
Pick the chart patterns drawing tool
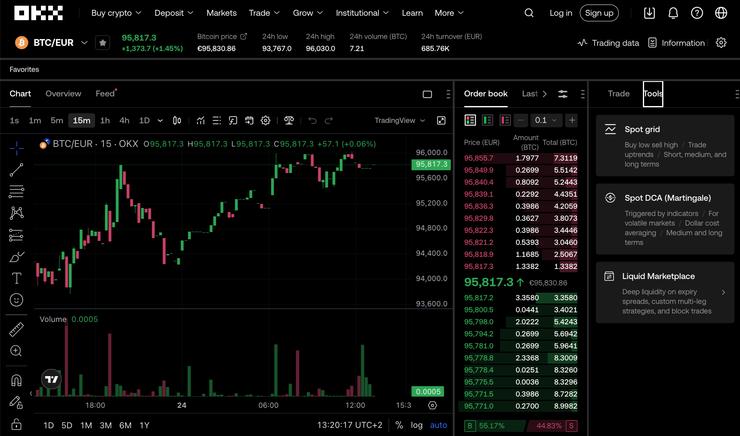tap(17, 213)
